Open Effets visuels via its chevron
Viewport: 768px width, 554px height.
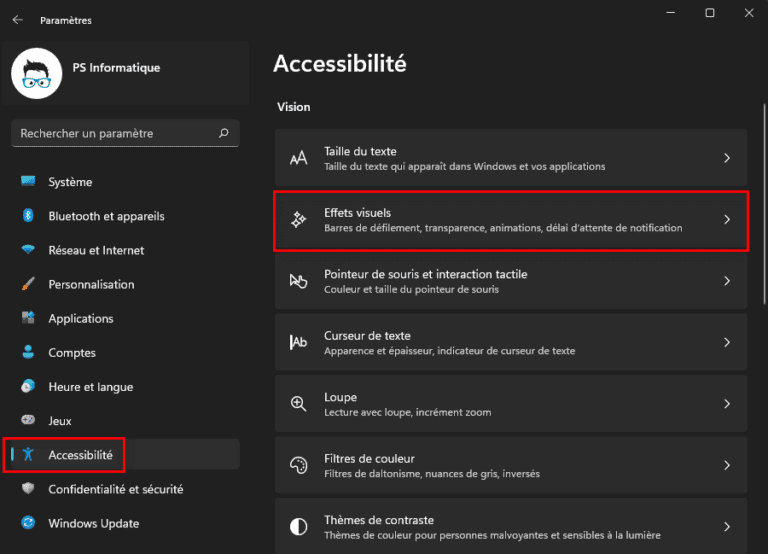pos(727,219)
